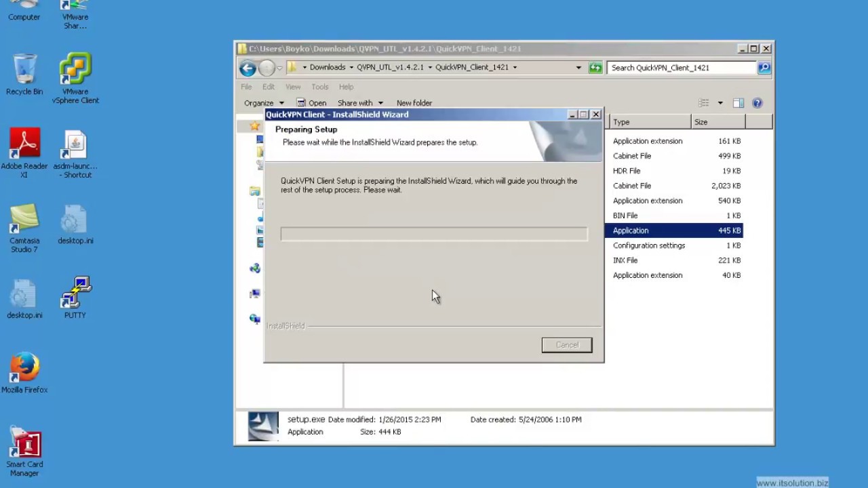Click the Favorites star in navigation pane
Image resolution: width=868 pixels, height=488 pixels.
point(254,126)
